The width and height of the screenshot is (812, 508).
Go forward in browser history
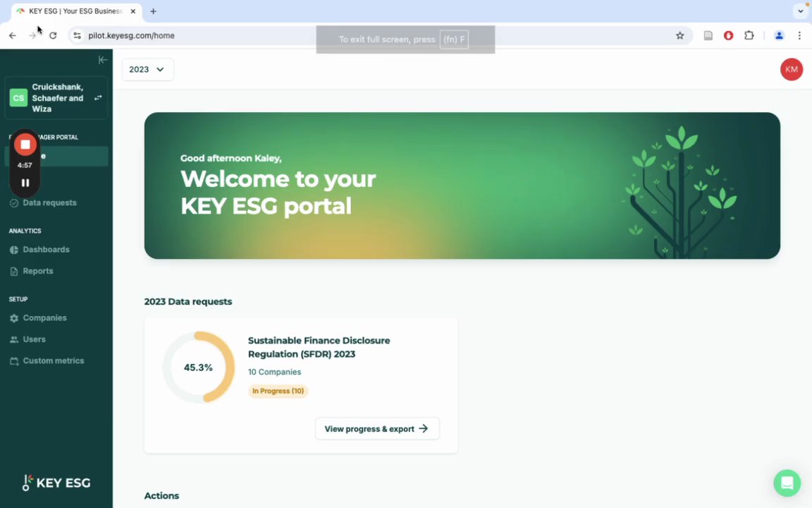32,36
